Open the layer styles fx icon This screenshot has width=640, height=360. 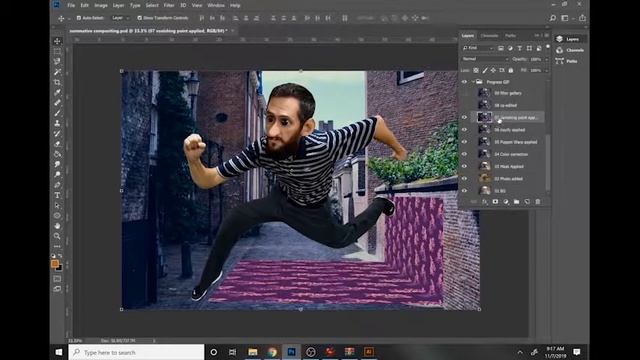(x=484, y=202)
